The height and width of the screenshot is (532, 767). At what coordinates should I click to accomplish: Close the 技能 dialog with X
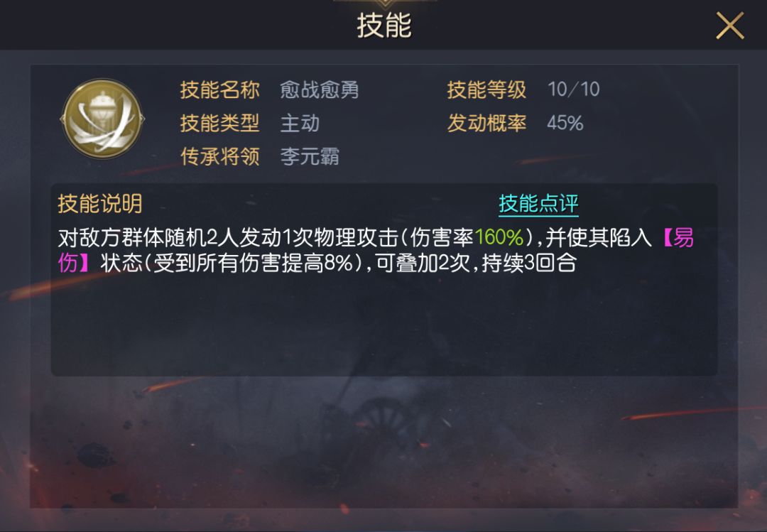pyautogui.click(x=730, y=26)
